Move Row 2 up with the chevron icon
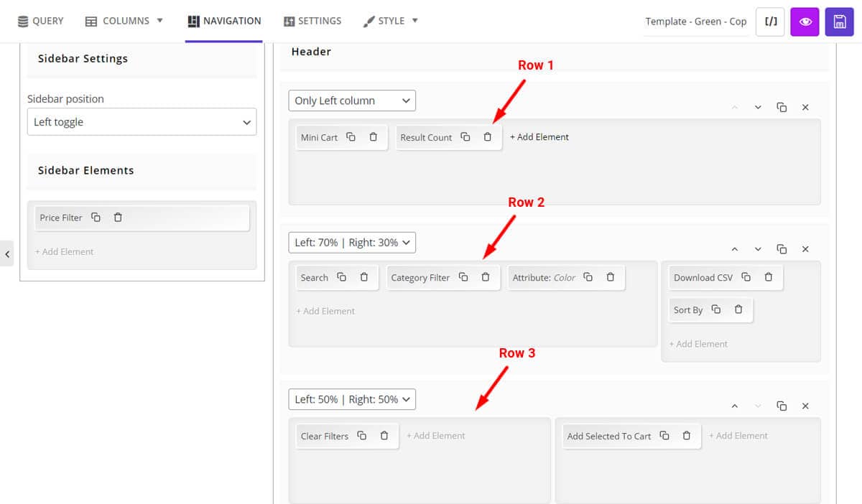862x504 pixels. (x=734, y=248)
